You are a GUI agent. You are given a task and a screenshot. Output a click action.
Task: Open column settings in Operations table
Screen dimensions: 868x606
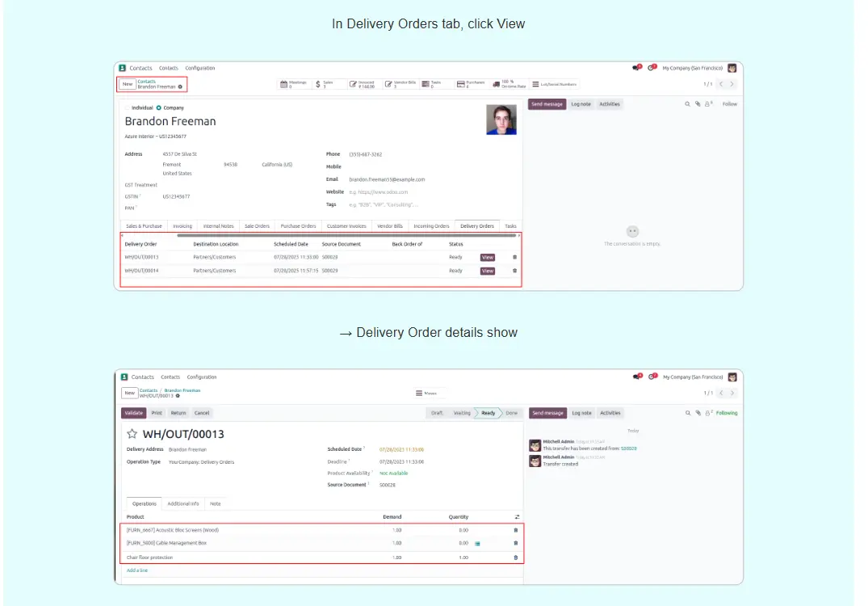[x=517, y=517]
